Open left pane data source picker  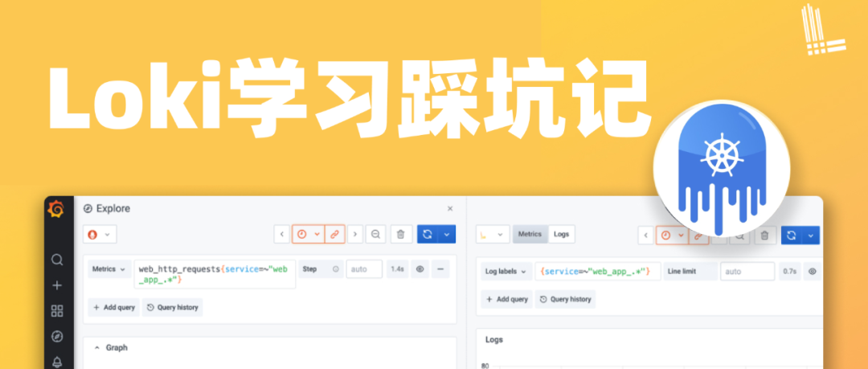coord(100,235)
